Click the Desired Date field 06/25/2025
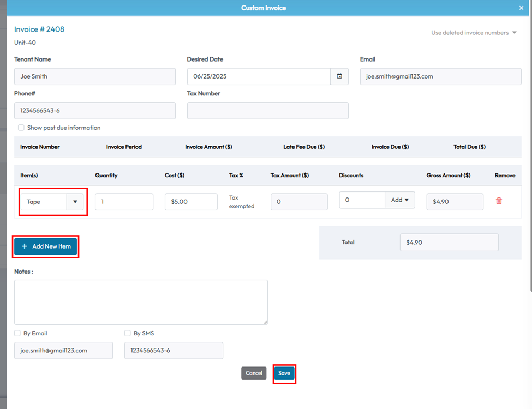 pyautogui.click(x=259, y=76)
